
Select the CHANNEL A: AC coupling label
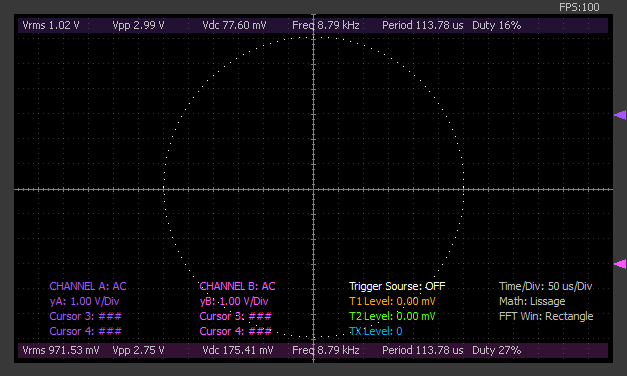click(88, 286)
